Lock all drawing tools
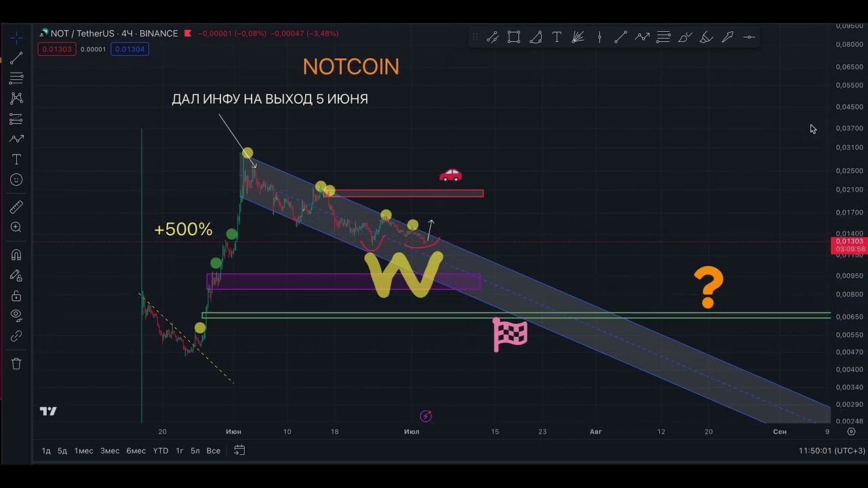 [x=16, y=296]
